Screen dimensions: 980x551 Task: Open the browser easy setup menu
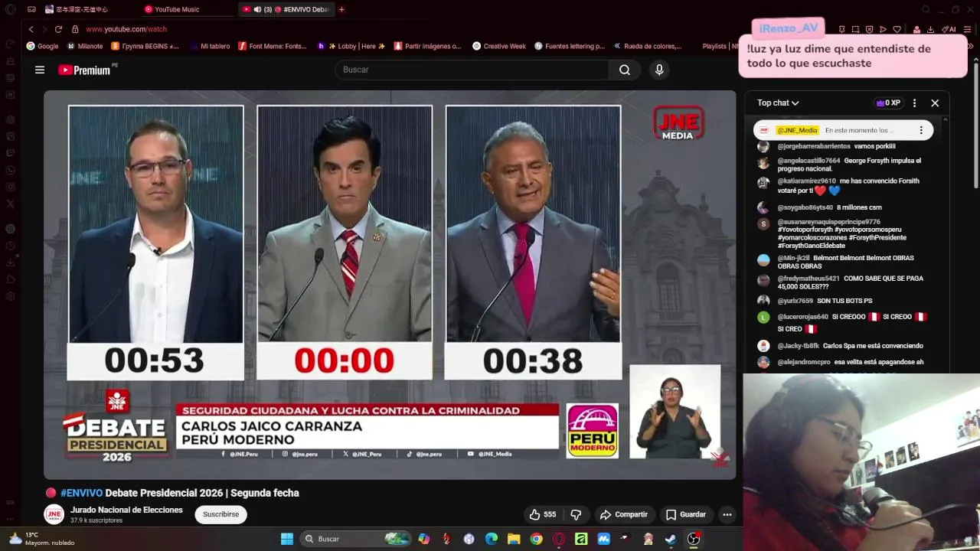pos(968,29)
